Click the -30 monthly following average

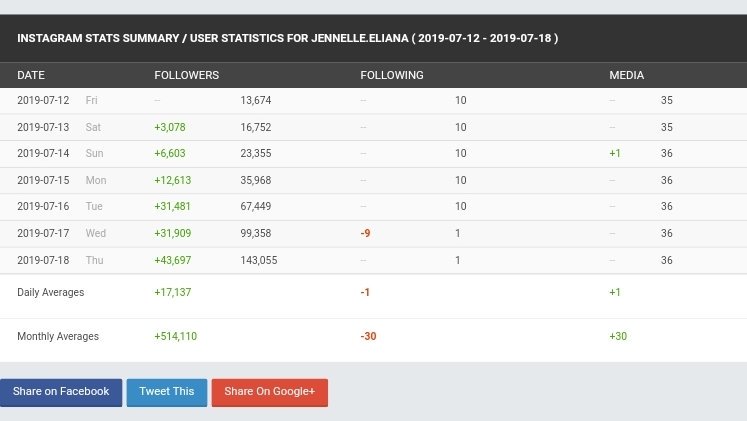click(368, 336)
